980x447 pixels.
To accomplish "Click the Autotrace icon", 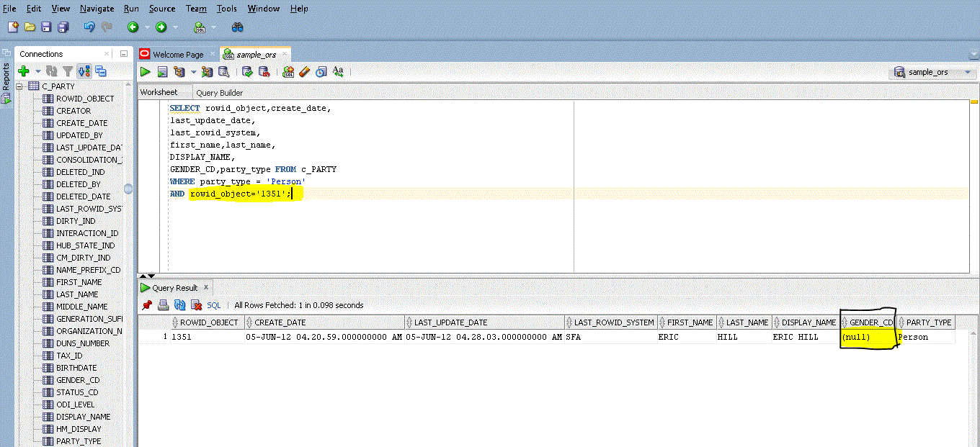I will point(207,71).
